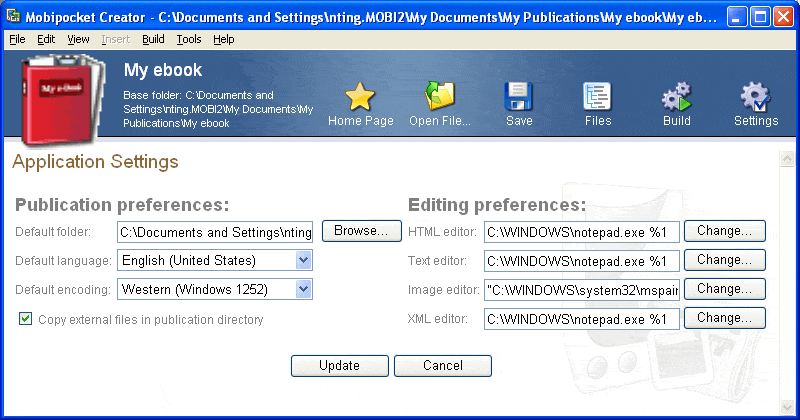The width and height of the screenshot is (800, 420).
Task: Open the Help menu
Action: tap(223, 39)
